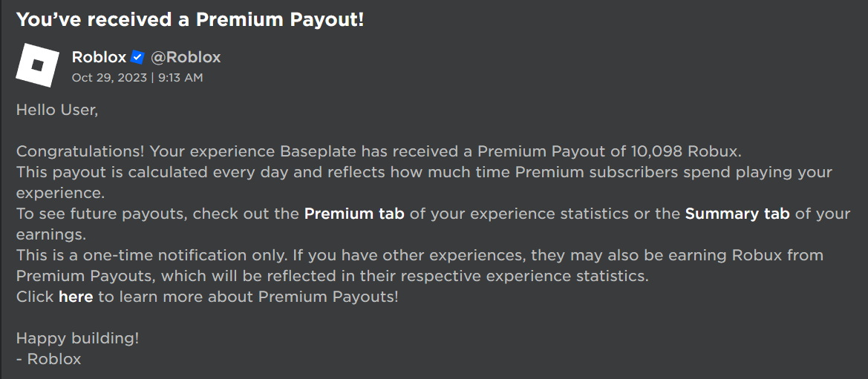Click the "- Roblox" signature line

49,359
